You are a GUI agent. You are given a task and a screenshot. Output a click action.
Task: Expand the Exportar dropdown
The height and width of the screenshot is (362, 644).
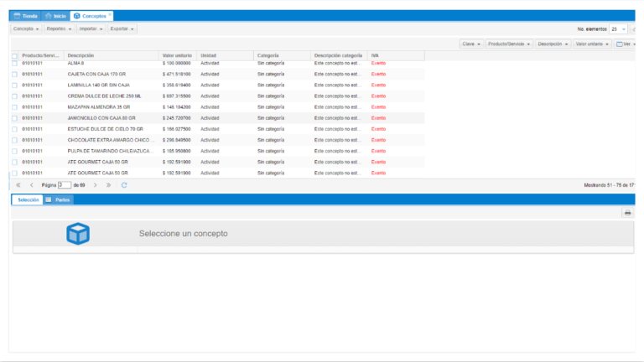tap(122, 28)
